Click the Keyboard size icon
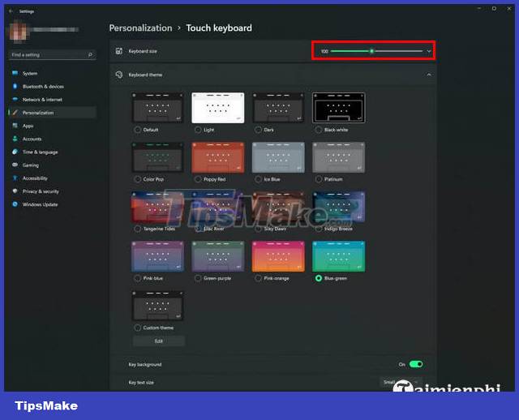The width and height of the screenshot is (519, 420). 119,51
